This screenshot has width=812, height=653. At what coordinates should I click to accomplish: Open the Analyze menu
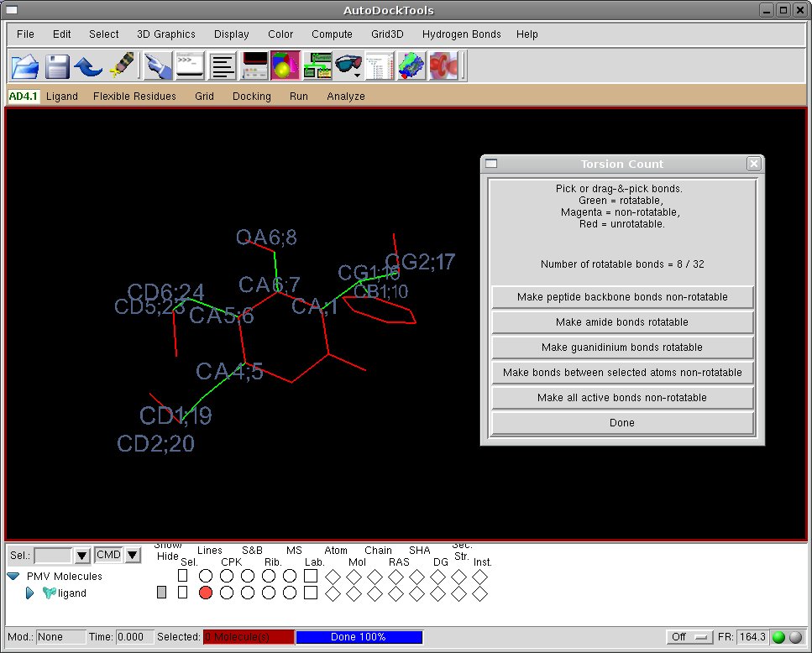pos(346,97)
